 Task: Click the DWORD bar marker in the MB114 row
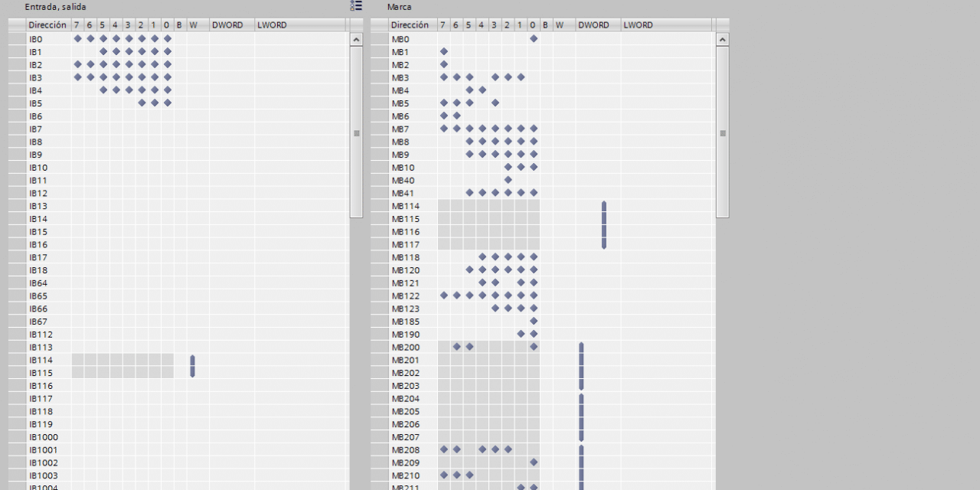tap(604, 207)
